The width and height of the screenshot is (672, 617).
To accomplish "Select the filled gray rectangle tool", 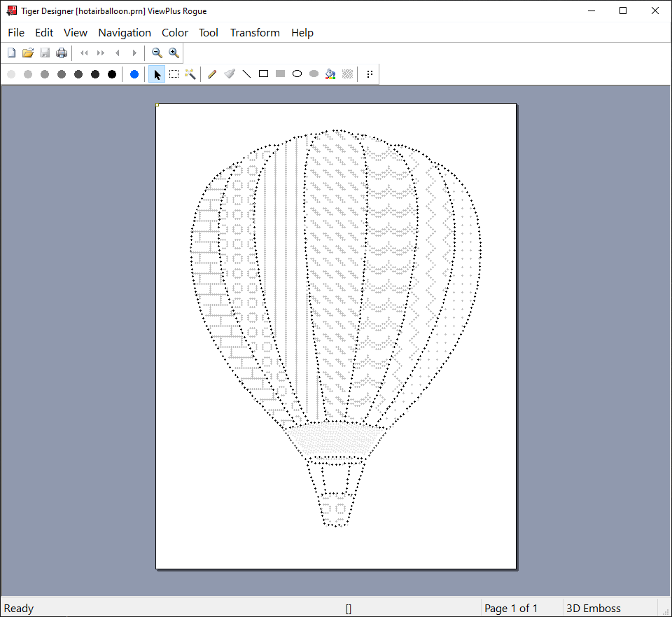I will pos(280,74).
